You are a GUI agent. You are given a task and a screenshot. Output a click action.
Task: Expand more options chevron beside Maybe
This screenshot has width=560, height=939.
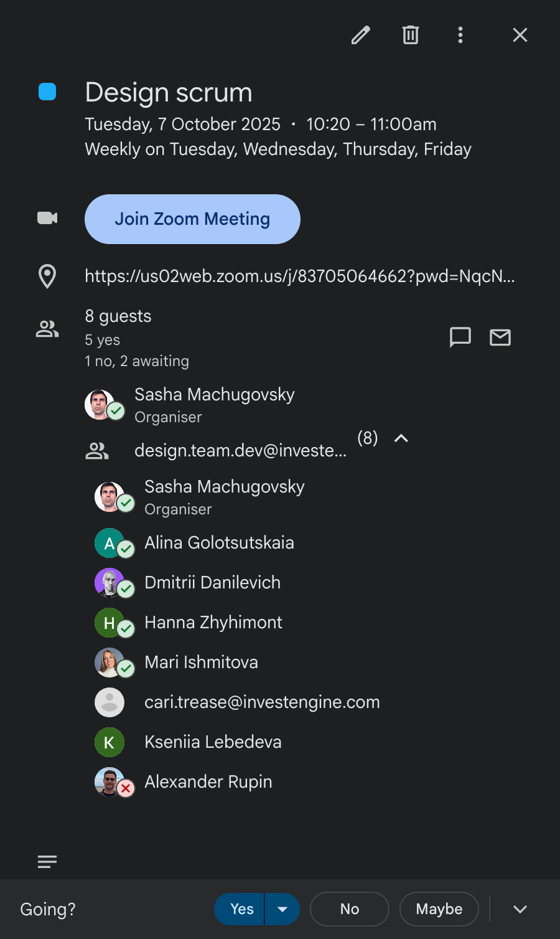click(x=520, y=909)
